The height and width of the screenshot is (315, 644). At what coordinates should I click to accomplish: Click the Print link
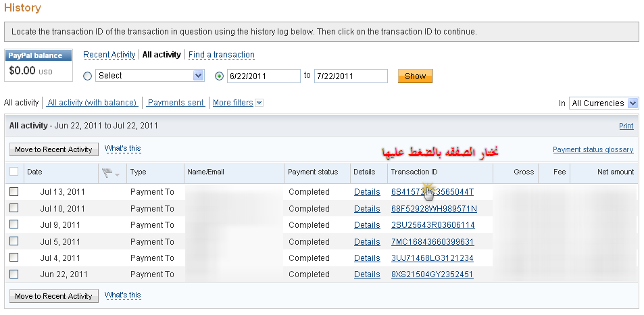click(626, 126)
